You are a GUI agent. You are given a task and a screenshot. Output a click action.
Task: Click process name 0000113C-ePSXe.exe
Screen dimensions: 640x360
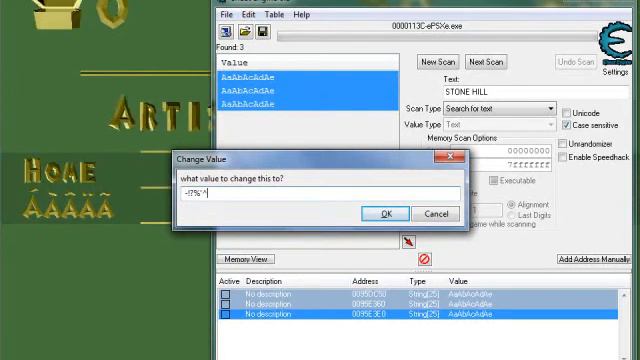(427, 26)
